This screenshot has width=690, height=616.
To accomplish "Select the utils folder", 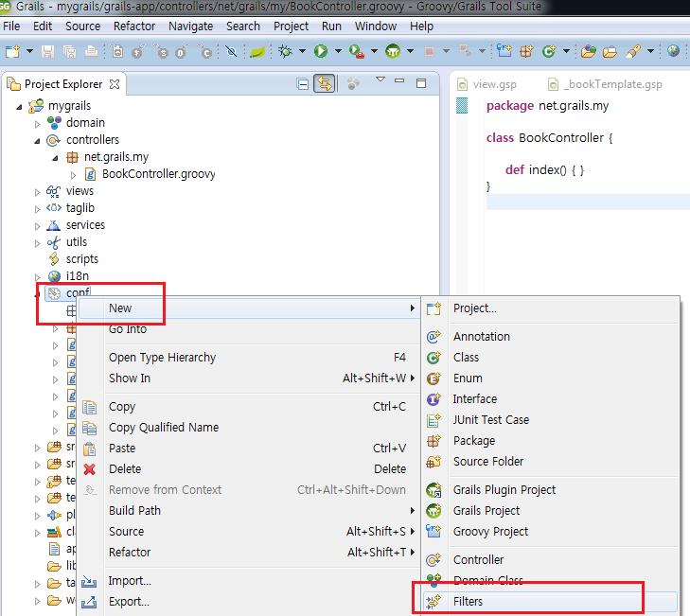I will click(x=76, y=242).
